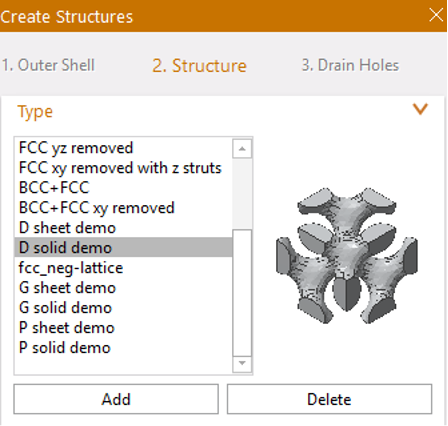Click the Add button
This screenshot has height=426, width=448.
click(x=116, y=399)
